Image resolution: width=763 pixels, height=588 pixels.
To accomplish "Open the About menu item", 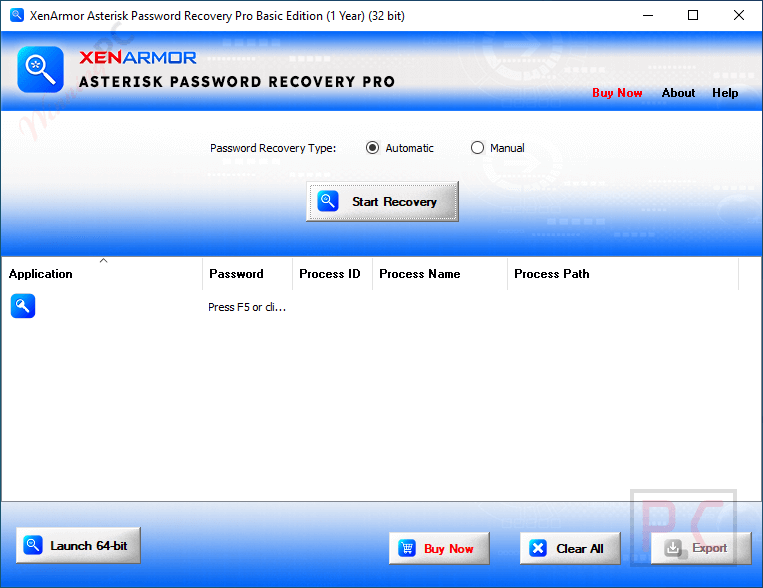I will click(x=678, y=93).
